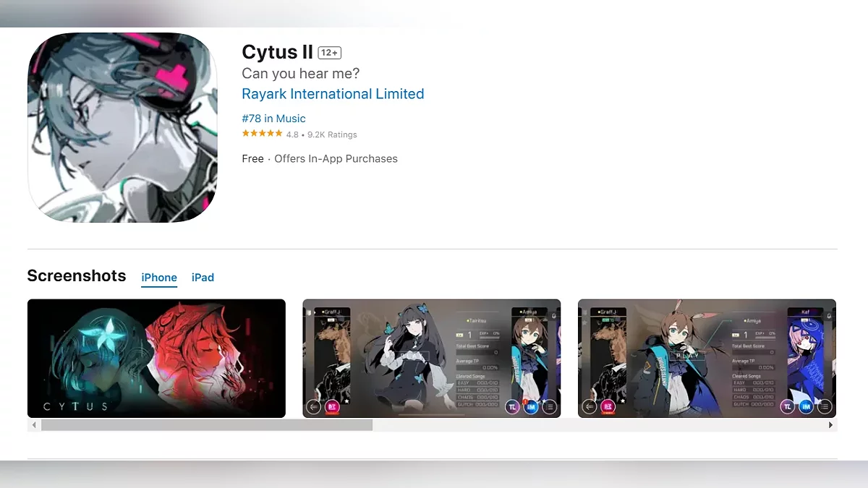Click the five-star rating icons
The height and width of the screenshot is (488, 868).
click(262, 134)
